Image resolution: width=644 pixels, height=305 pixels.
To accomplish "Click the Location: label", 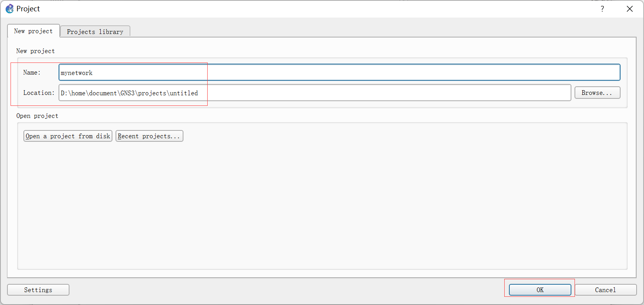I will [x=39, y=93].
